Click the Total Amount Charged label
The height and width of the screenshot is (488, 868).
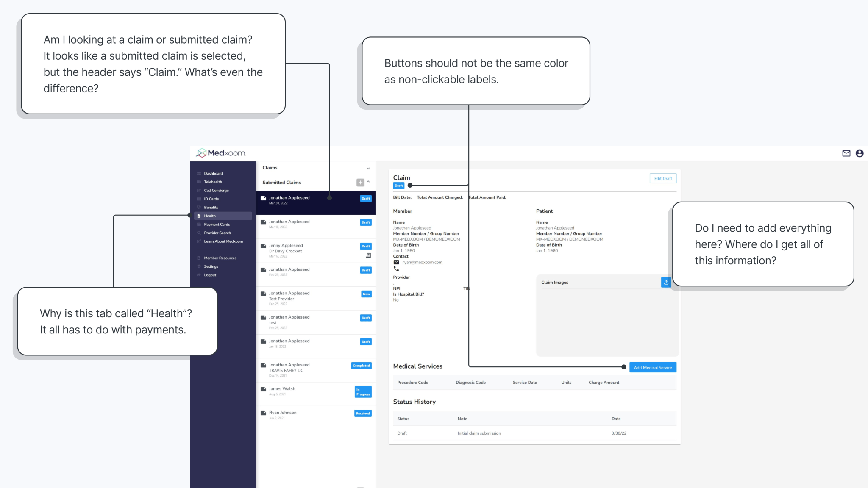[x=440, y=197]
